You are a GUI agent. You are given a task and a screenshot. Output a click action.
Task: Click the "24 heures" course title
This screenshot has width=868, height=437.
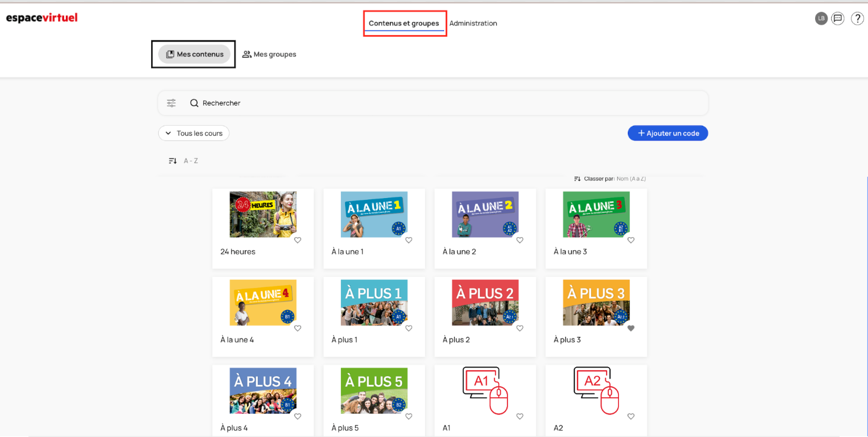(238, 252)
